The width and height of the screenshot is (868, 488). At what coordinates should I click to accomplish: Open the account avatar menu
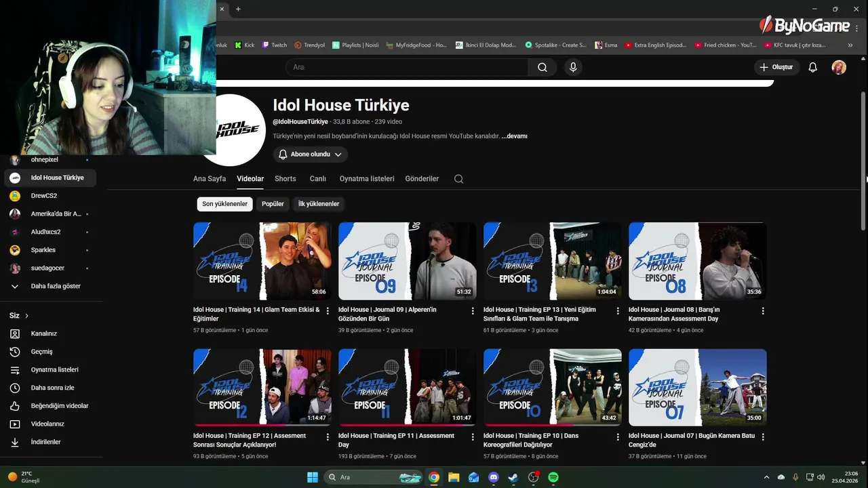(839, 67)
